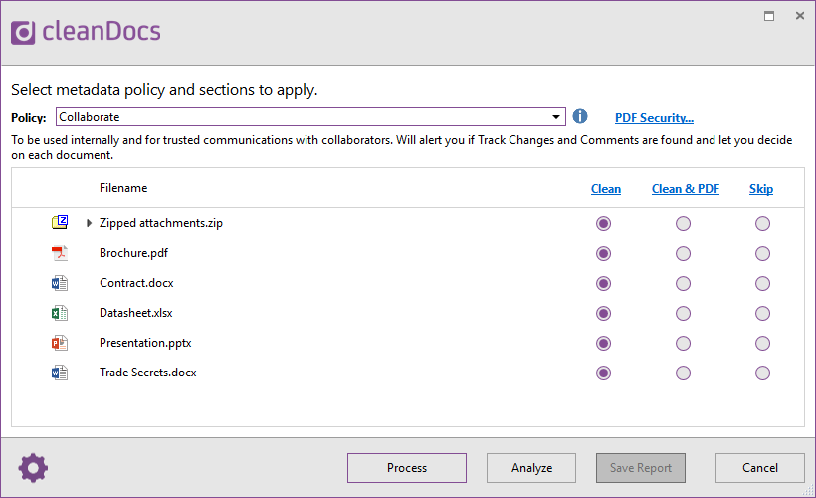Click the Datasheet.xlsx Excel icon
This screenshot has width=816, height=498.
pyautogui.click(x=60, y=313)
